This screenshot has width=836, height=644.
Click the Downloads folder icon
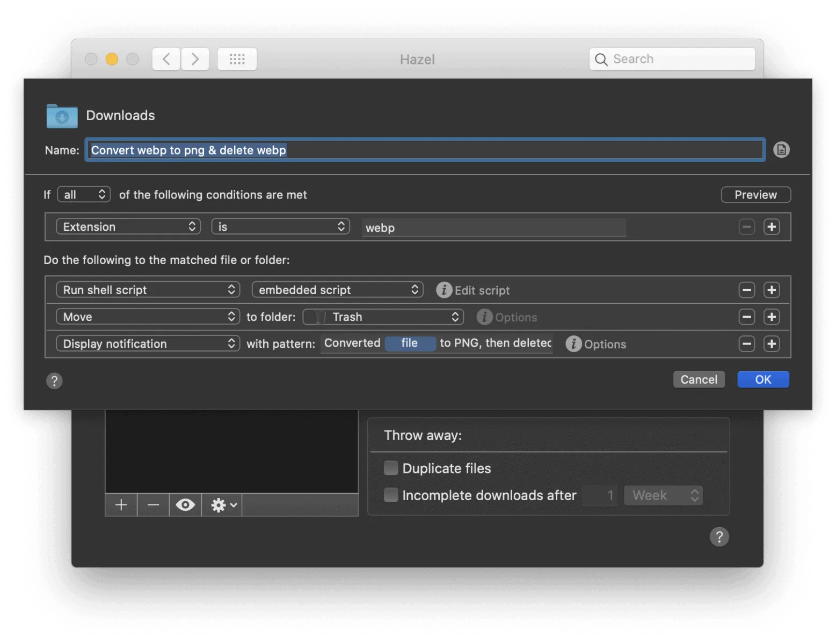tap(61, 115)
